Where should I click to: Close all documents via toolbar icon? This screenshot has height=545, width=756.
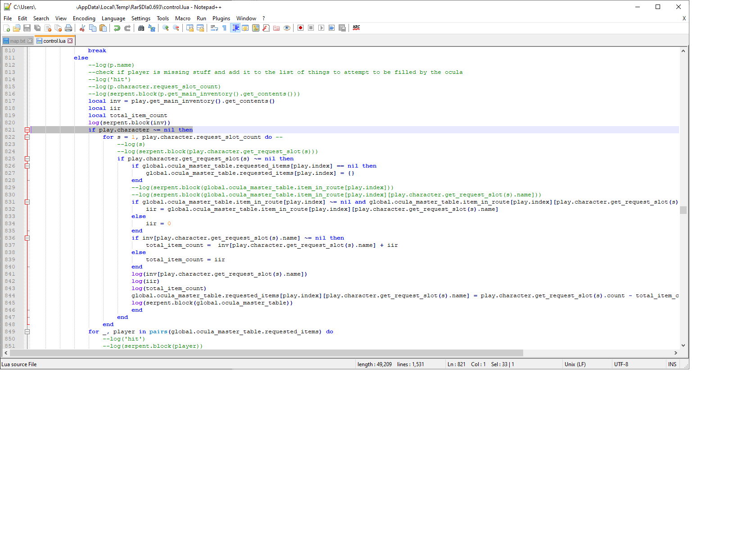click(x=58, y=28)
